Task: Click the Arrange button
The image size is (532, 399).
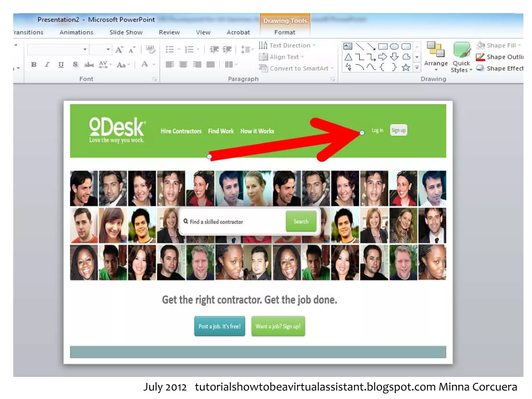Action: point(436,58)
